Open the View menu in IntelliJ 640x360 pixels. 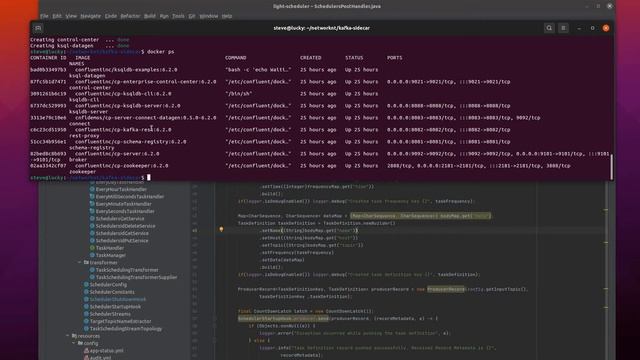click(71, 16)
